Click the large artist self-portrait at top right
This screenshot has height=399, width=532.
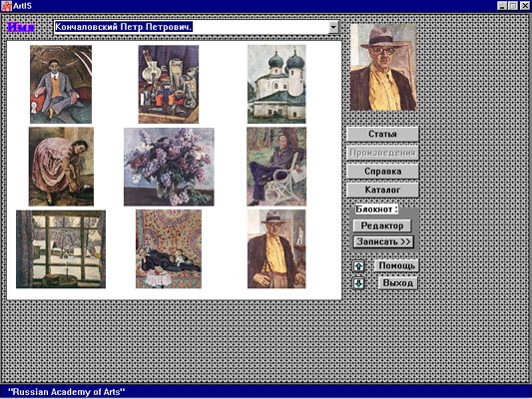[x=383, y=67]
